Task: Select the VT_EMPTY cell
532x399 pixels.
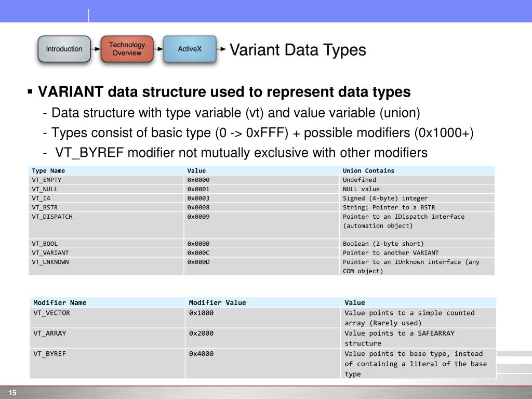Action: tap(107, 180)
